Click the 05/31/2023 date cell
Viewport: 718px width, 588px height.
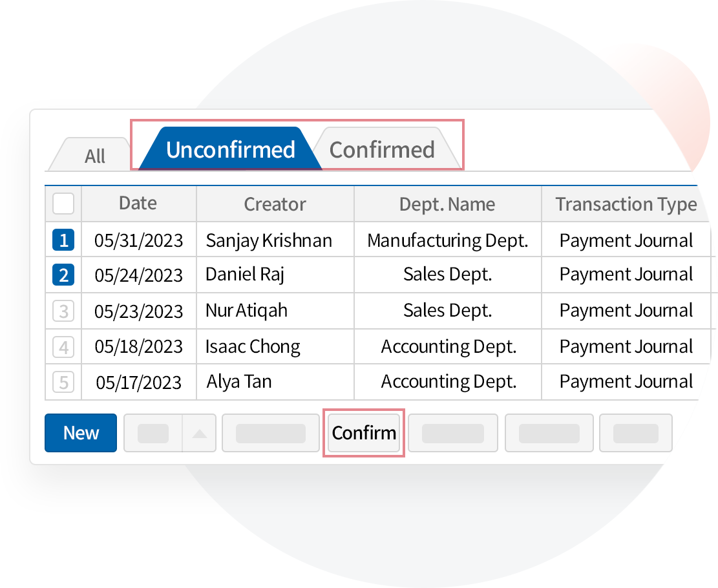coord(138,240)
